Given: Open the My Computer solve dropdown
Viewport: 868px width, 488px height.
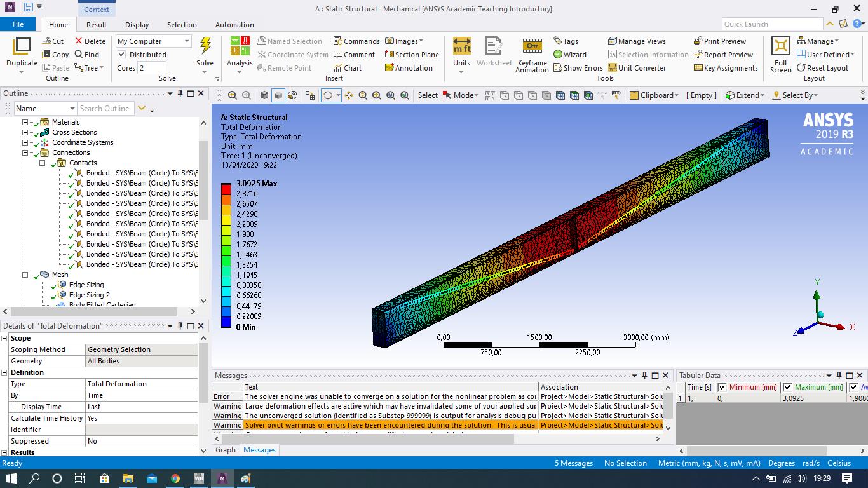Looking at the screenshot, I should click(x=187, y=40).
